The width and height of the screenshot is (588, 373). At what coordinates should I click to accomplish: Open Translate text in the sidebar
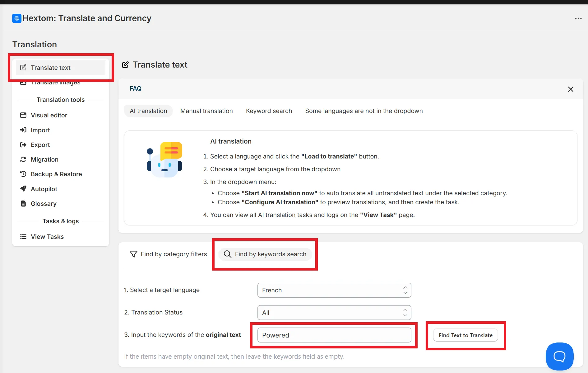tap(61, 68)
